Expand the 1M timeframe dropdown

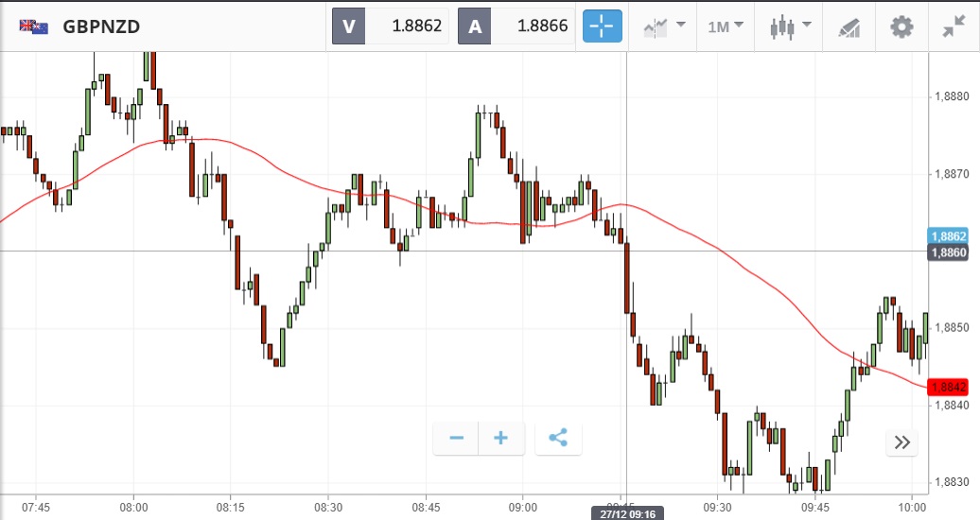(726, 26)
